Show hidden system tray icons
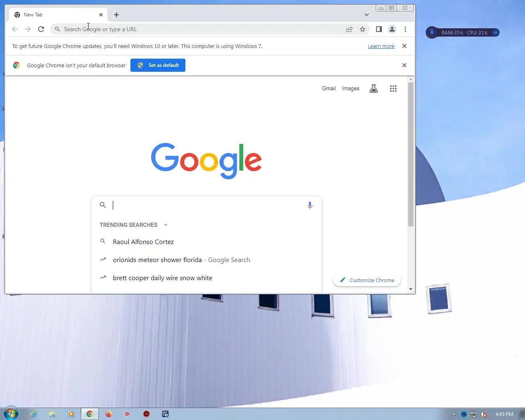This screenshot has width=525, height=420. (454, 414)
